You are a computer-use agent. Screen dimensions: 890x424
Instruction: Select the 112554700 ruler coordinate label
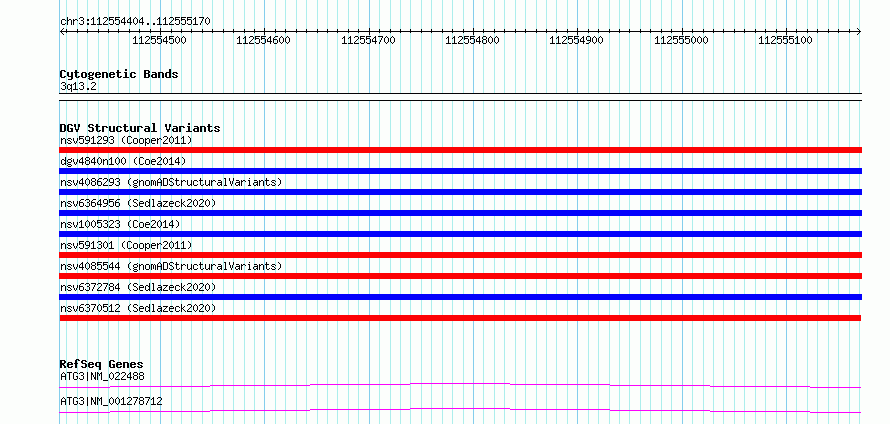pos(368,40)
